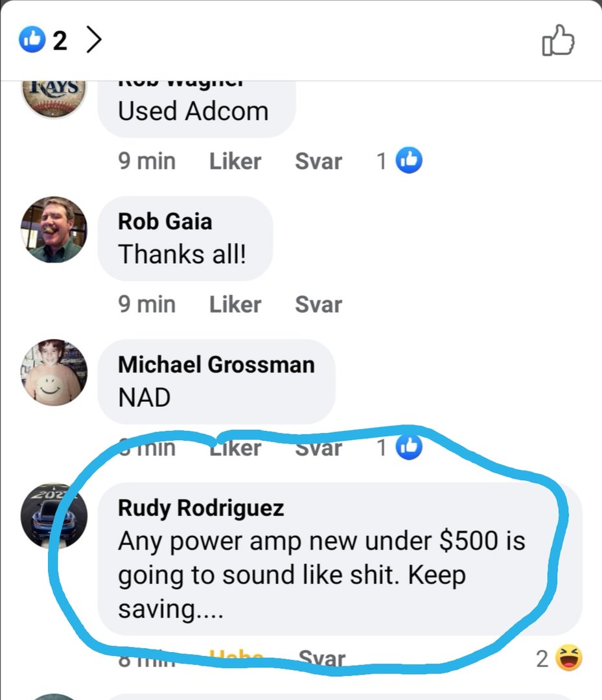
Task: Like Rob Gaia's "Thanks all!" comment
Action: (x=235, y=305)
